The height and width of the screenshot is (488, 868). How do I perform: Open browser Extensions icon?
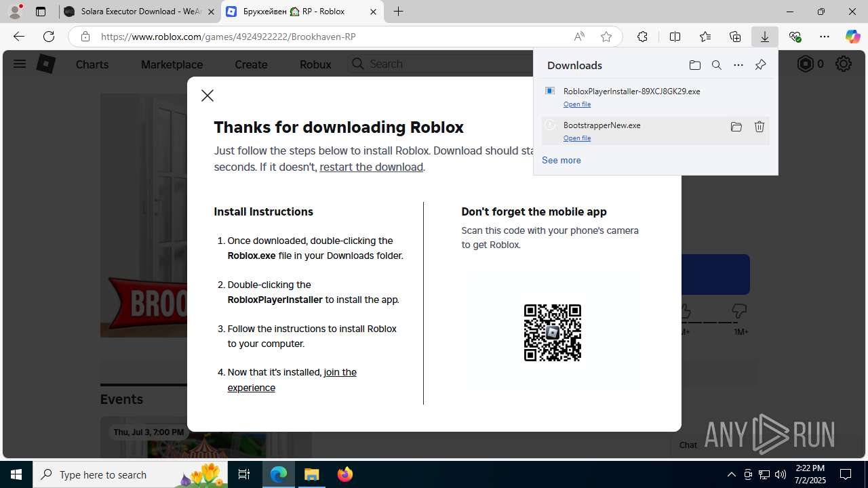pos(642,37)
